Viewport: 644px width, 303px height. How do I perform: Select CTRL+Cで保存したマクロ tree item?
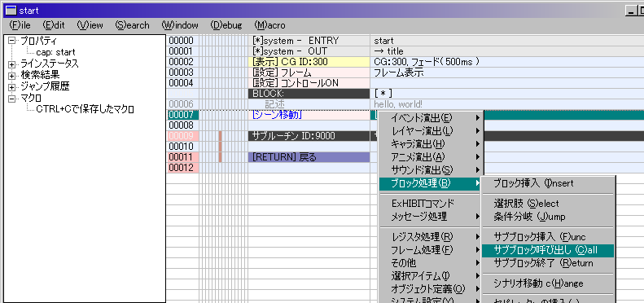pyautogui.click(x=85, y=109)
